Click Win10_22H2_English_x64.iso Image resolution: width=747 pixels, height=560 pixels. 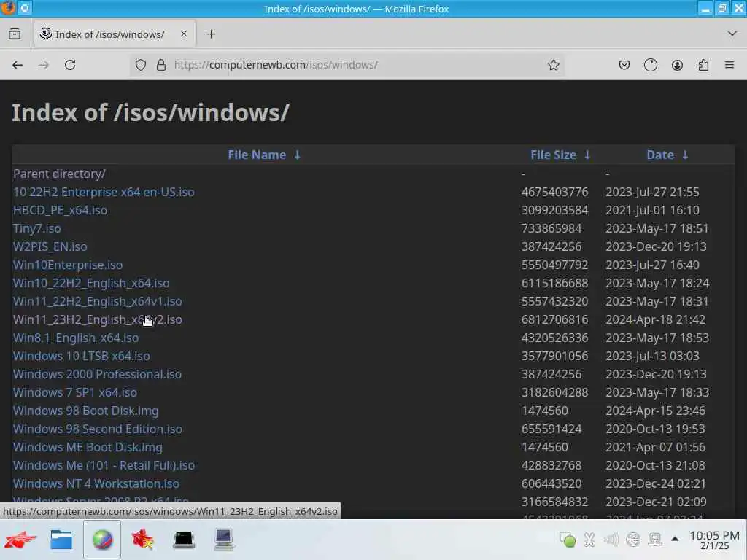coord(91,283)
